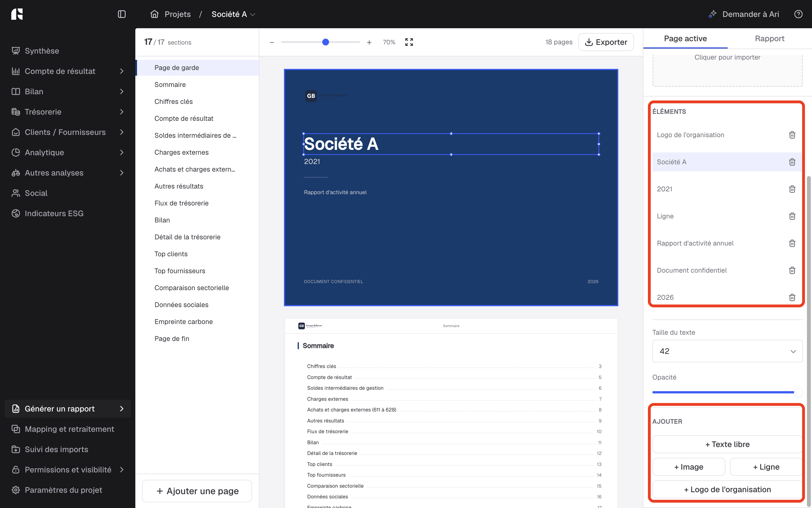Add a Ligne element via + Ligne
The height and width of the screenshot is (508, 812).
pos(766,467)
